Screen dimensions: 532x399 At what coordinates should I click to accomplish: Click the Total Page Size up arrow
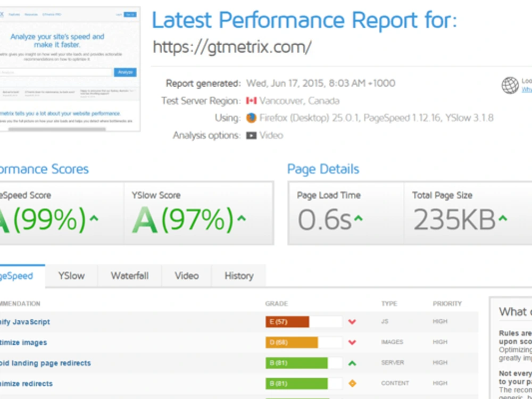pos(503,219)
